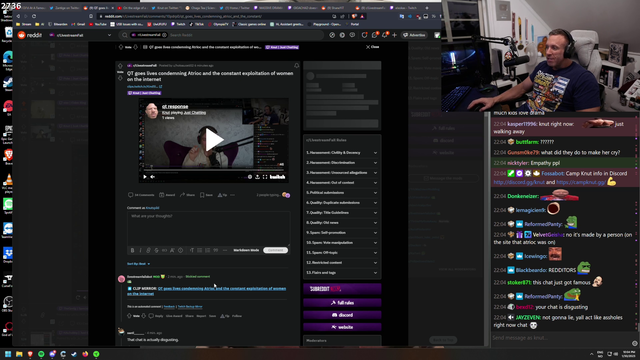Open the Reddit home logo

(x=30, y=35)
